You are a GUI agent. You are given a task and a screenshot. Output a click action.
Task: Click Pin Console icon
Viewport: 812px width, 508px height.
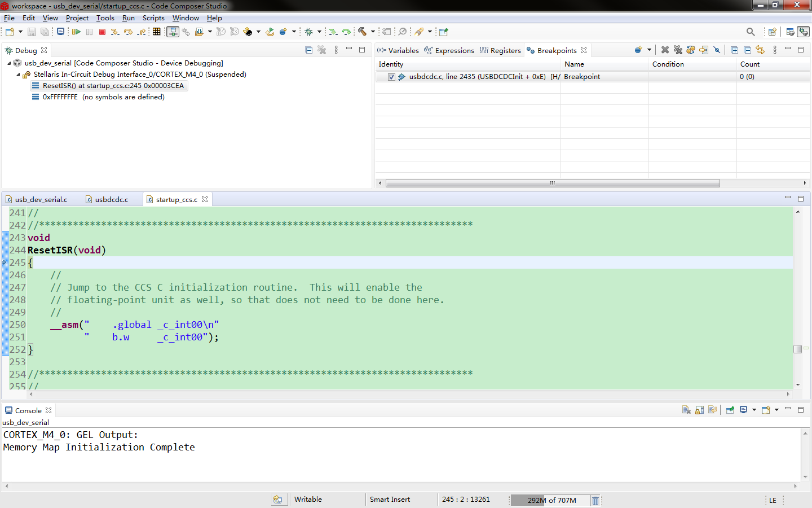(730, 410)
